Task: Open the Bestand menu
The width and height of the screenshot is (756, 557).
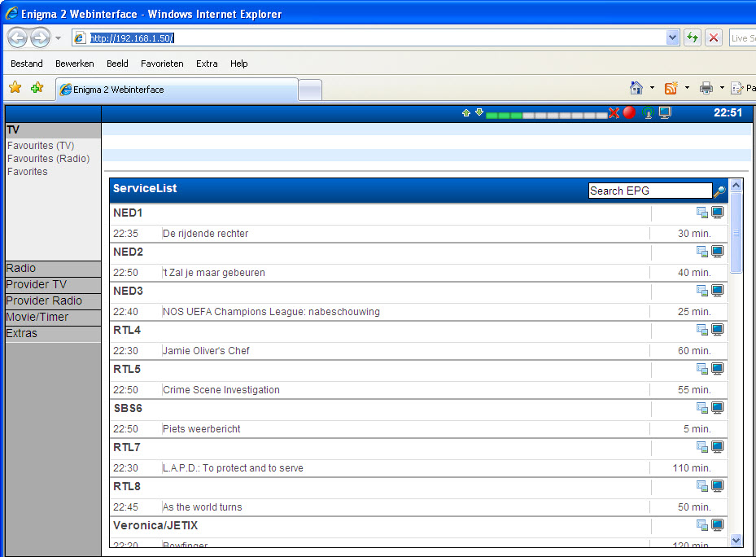Action: [27, 64]
